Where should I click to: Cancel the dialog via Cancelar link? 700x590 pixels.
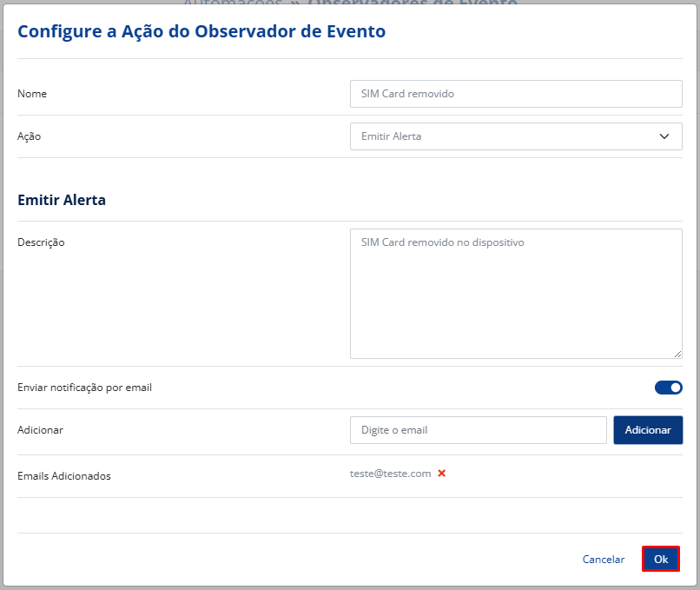click(x=603, y=560)
